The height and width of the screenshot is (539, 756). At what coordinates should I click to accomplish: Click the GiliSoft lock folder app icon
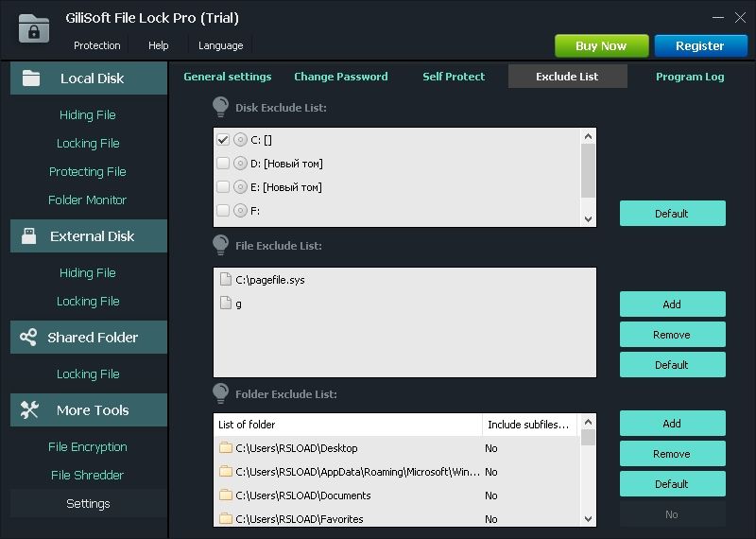(34, 29)
